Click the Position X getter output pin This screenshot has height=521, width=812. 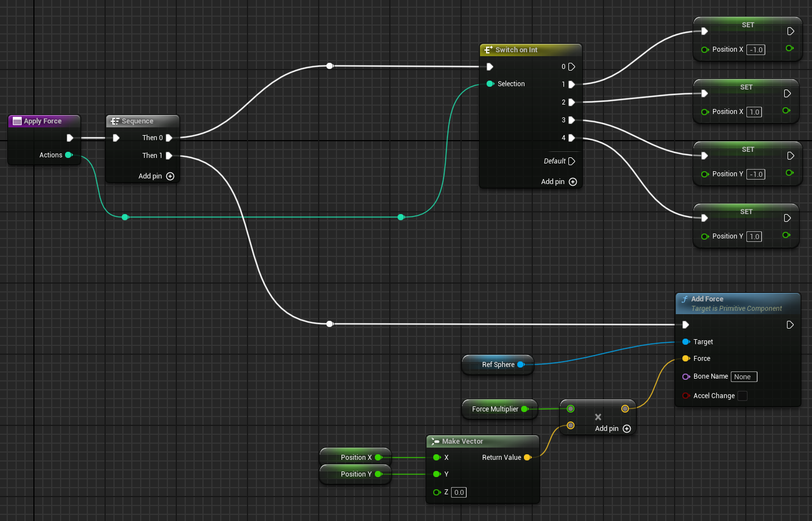(378, 458)
